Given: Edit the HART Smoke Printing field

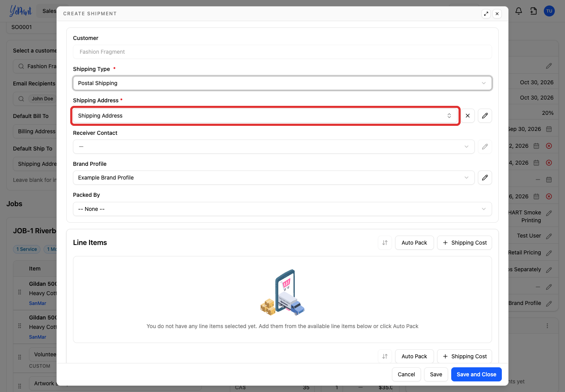Looking at the screenshot, I should [549, 213].
